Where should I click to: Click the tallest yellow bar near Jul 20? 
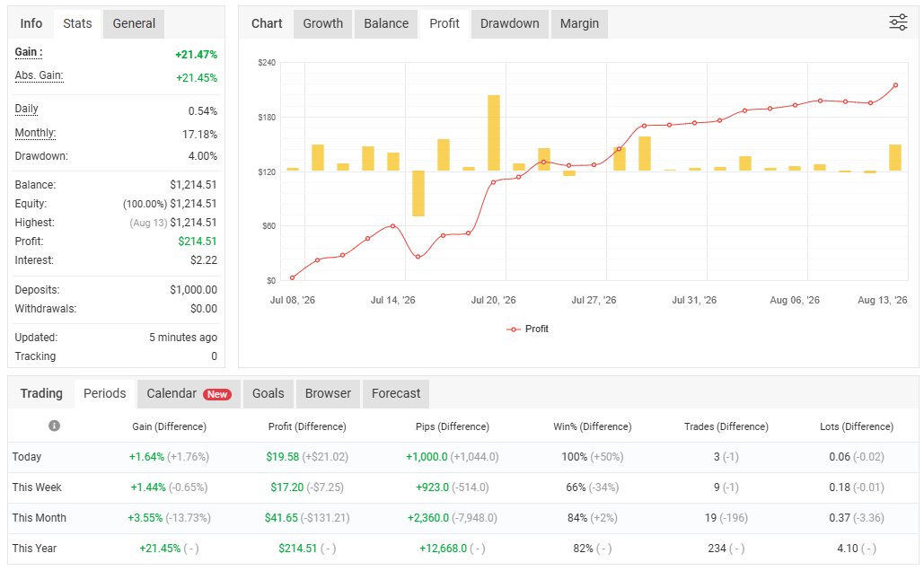click(x=494, y=133)
